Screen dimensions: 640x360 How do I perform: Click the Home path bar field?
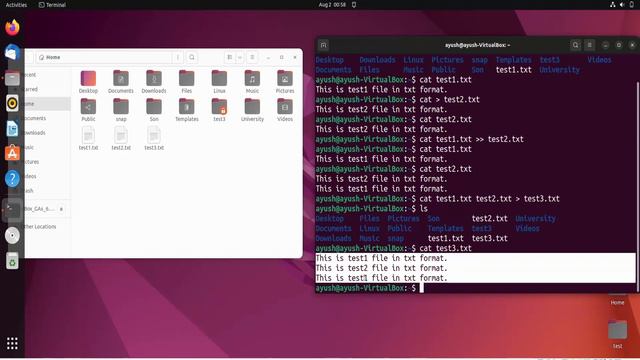104,58
